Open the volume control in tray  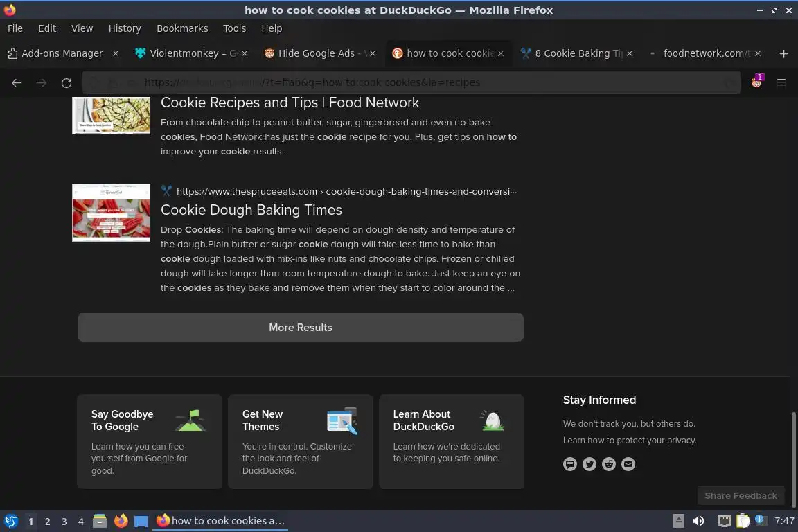(699, 521)
